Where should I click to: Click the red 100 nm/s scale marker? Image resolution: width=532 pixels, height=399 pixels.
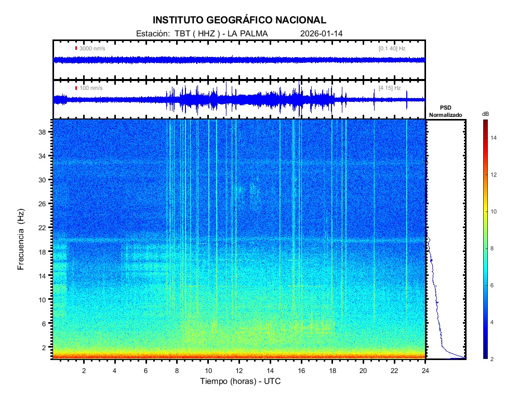[76, 88]
